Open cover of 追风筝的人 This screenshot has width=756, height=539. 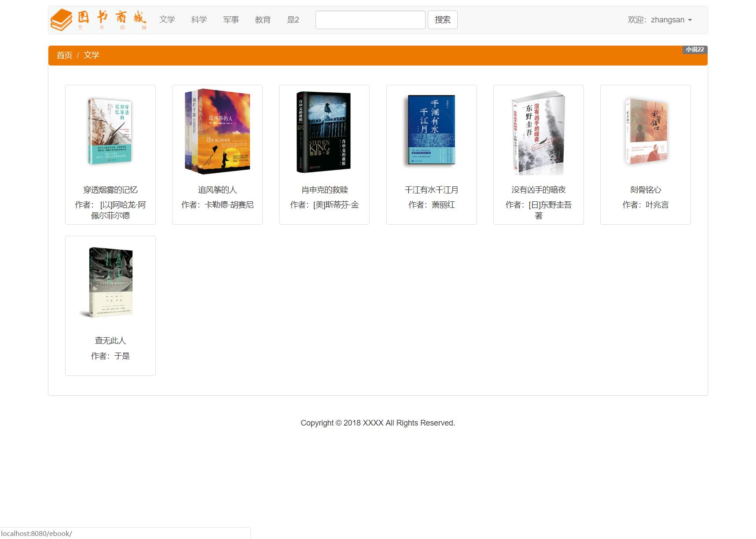point(217,132)
